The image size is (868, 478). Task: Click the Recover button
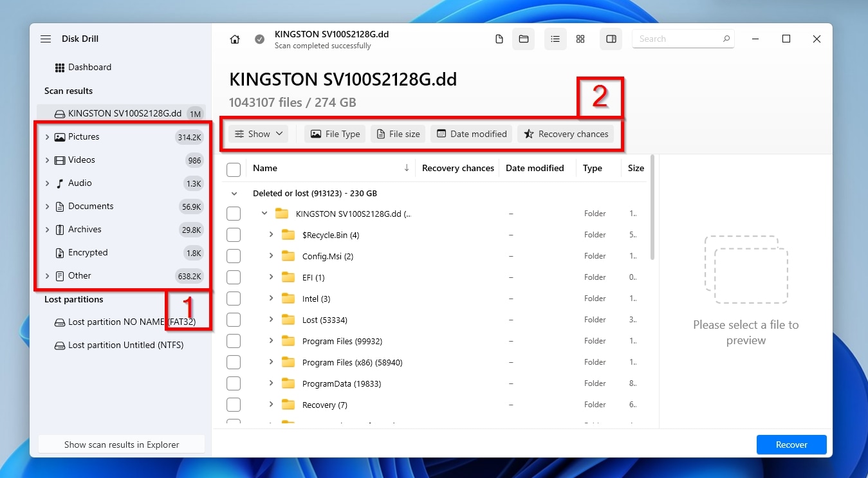click(791, 445)
